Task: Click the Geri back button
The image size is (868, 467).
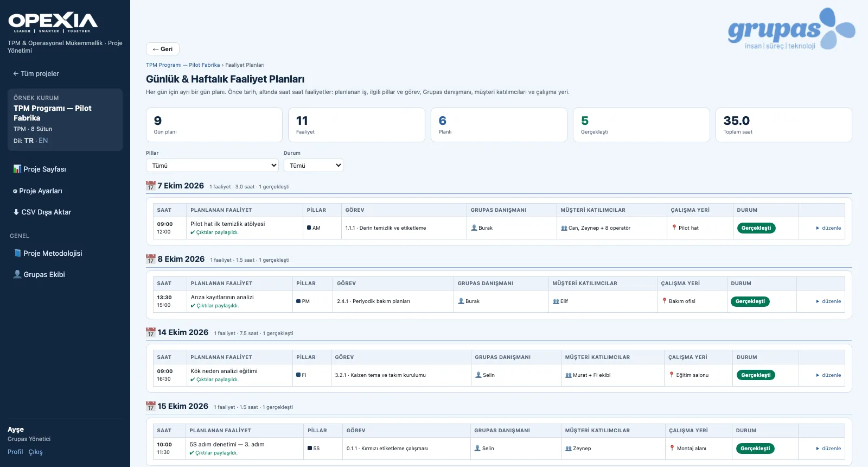Action: [x=163, y=49]
